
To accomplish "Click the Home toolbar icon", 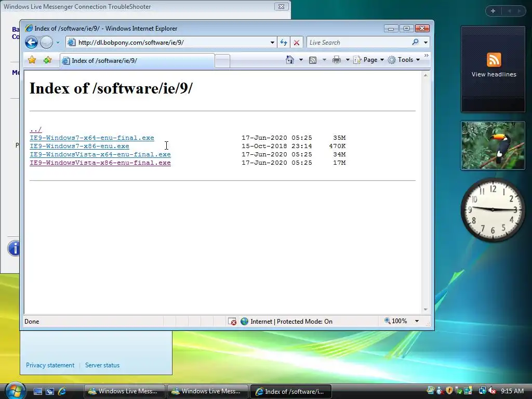I will point(289,60).
